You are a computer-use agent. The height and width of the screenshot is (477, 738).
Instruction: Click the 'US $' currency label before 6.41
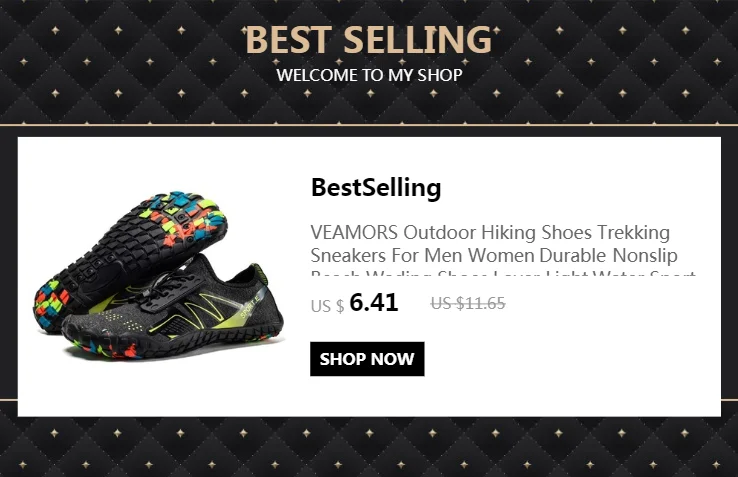coord(328,306)
